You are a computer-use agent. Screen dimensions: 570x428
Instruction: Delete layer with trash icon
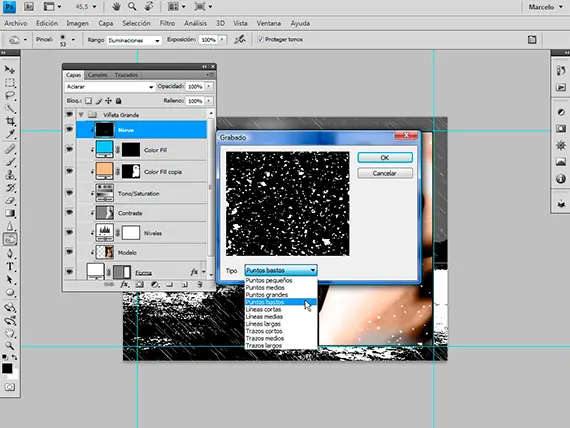coord(200,284)
